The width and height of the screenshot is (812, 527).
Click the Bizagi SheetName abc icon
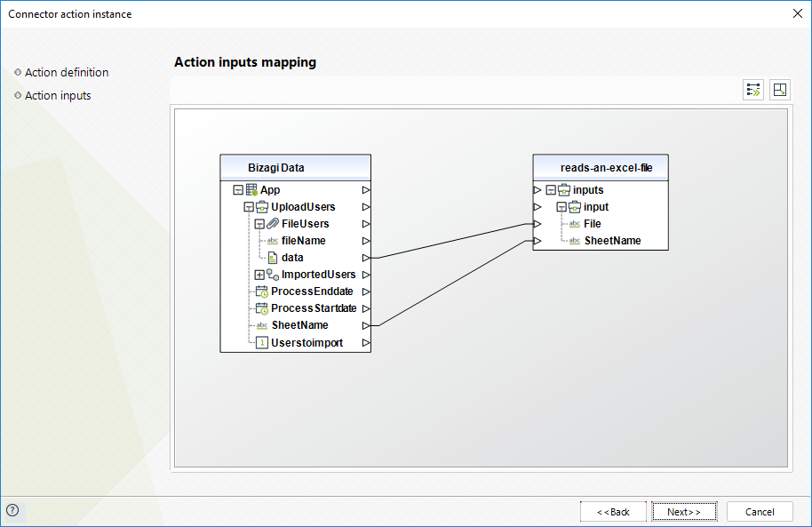coord(262,325)
